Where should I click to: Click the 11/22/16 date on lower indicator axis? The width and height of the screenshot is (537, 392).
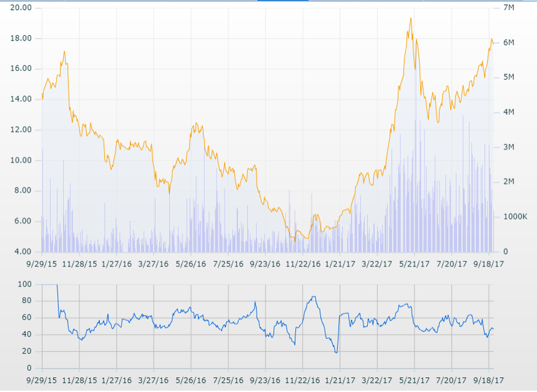[303, 381]
